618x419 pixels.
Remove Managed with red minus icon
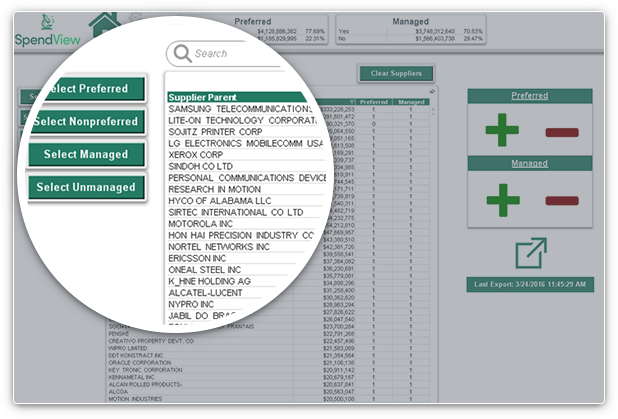[x=562, y=201]
